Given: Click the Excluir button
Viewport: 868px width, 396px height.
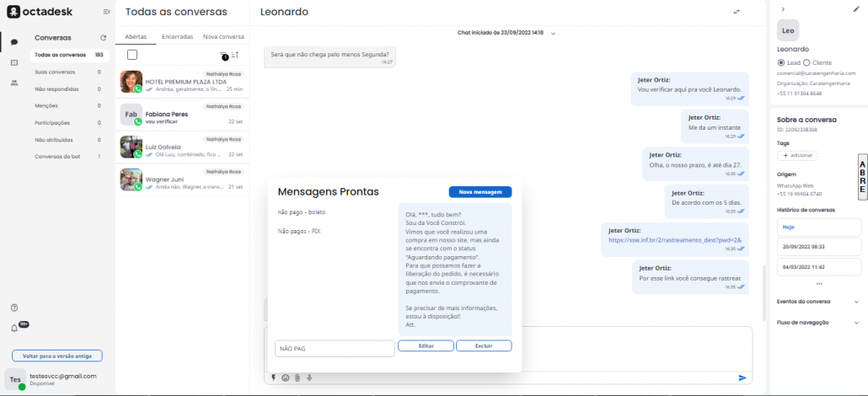Looking at the screenshot, I should (x=484, y=345).
